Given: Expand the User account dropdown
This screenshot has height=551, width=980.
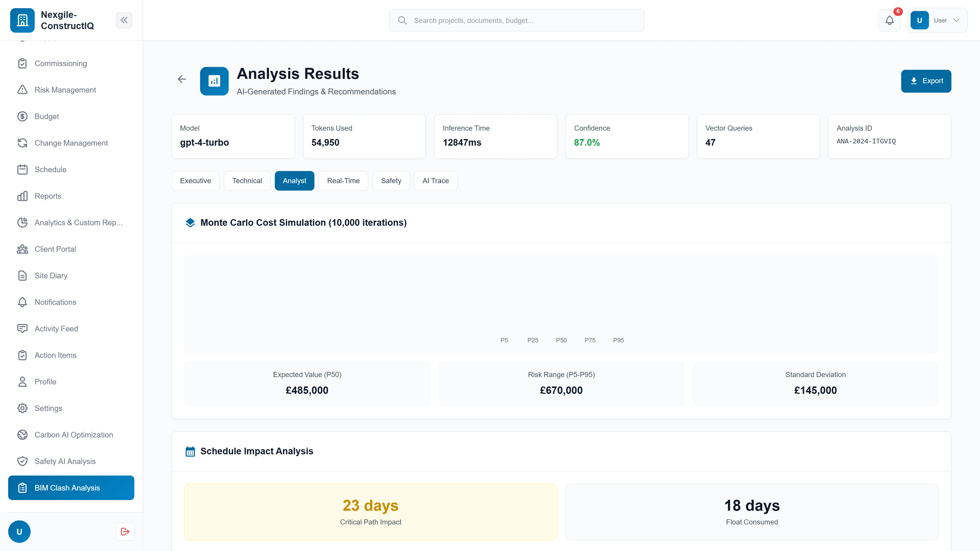Looking at the screenshot, I should (937, 20).
